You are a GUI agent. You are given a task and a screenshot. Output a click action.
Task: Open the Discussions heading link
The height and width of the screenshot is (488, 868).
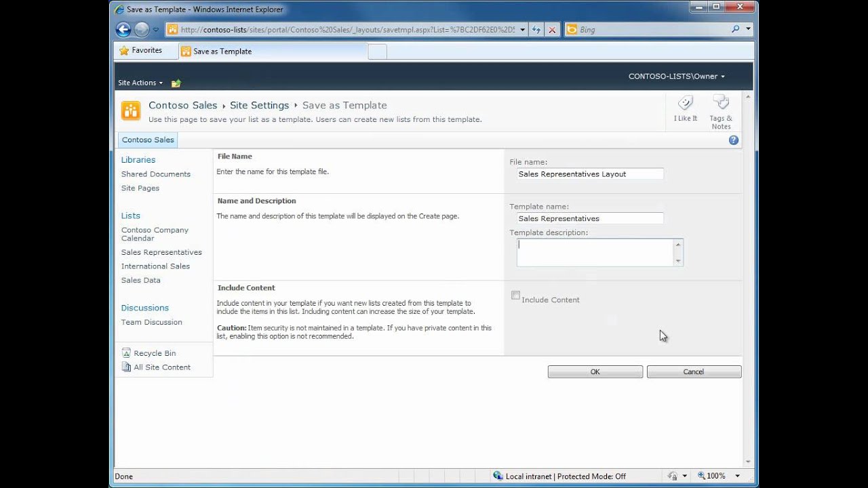(x=145, y=308)
